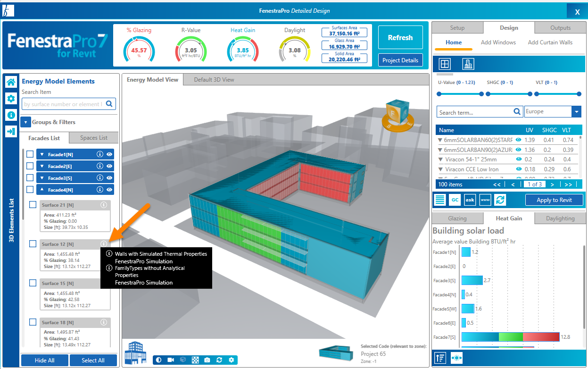Select the window grid icon in Design panel

pyautogui.click(x=445, y=64)
